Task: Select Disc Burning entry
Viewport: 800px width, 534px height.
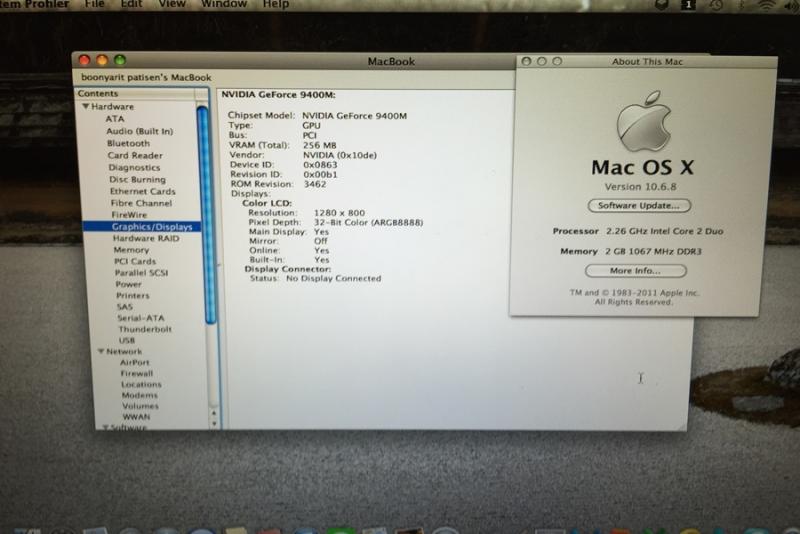Action: tap(137, 180)
